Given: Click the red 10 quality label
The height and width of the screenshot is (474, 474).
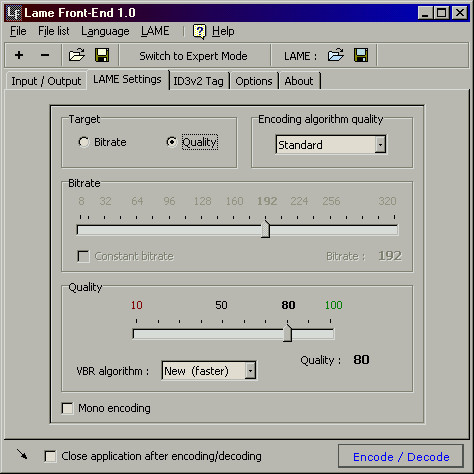Looking at the screenshot, I should click(137, 305).
